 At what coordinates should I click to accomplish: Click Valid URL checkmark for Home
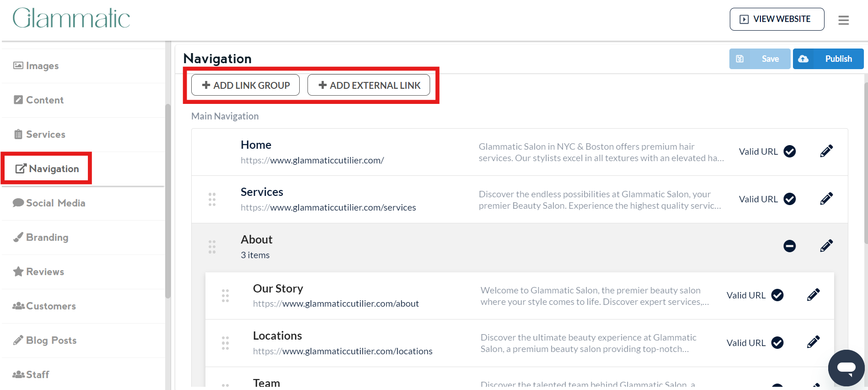coord(789,152)
